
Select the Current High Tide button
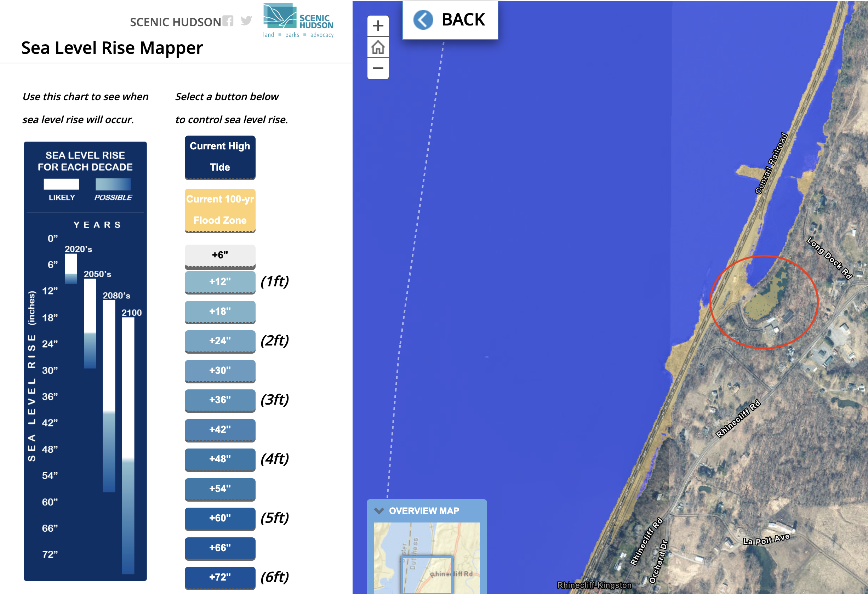point(220,156)
